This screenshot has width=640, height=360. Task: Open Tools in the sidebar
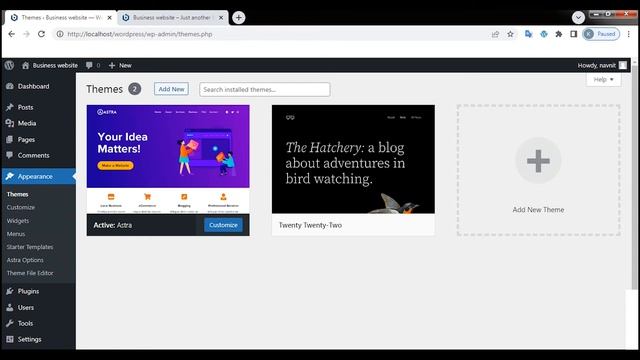(25, 323)
